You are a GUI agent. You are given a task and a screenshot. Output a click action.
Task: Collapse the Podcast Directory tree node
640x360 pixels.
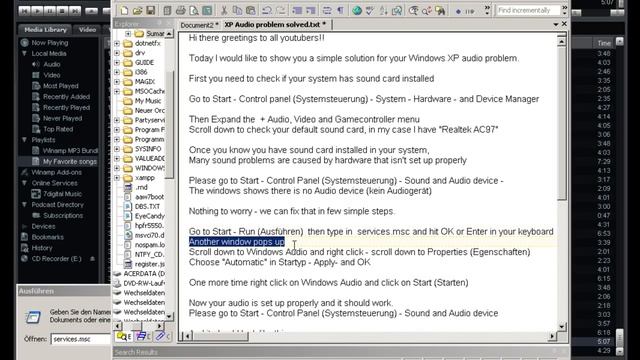tap(24, 204)
